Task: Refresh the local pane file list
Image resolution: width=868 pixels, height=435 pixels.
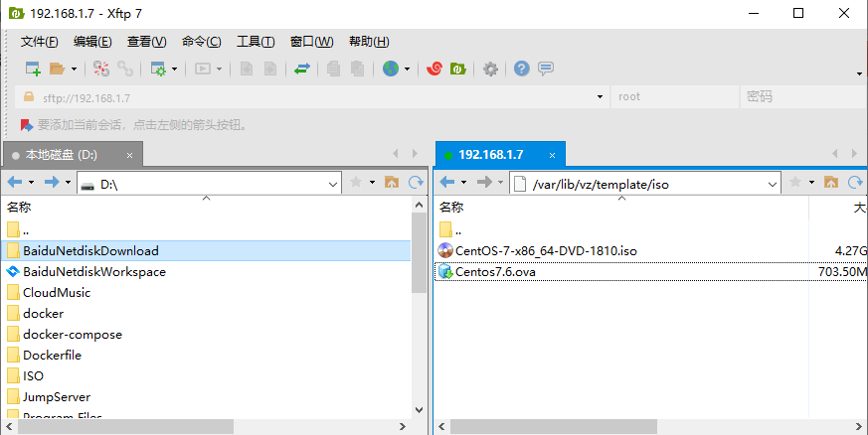Action: 416,182
